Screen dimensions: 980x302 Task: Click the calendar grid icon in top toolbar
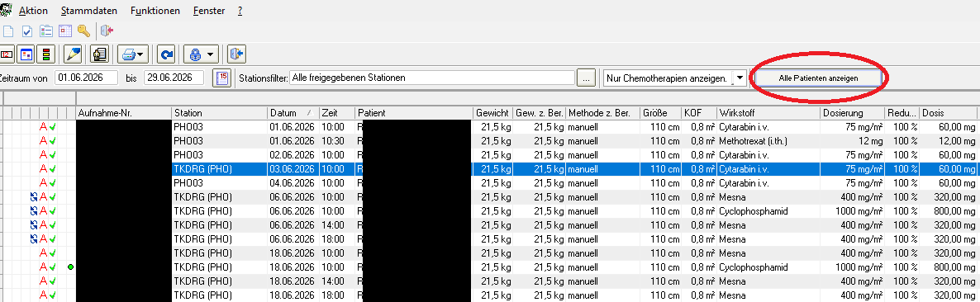[x=65, y=31]
